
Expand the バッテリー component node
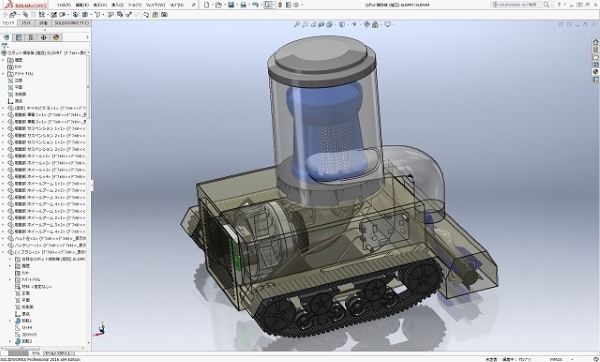tap(3, 245)
